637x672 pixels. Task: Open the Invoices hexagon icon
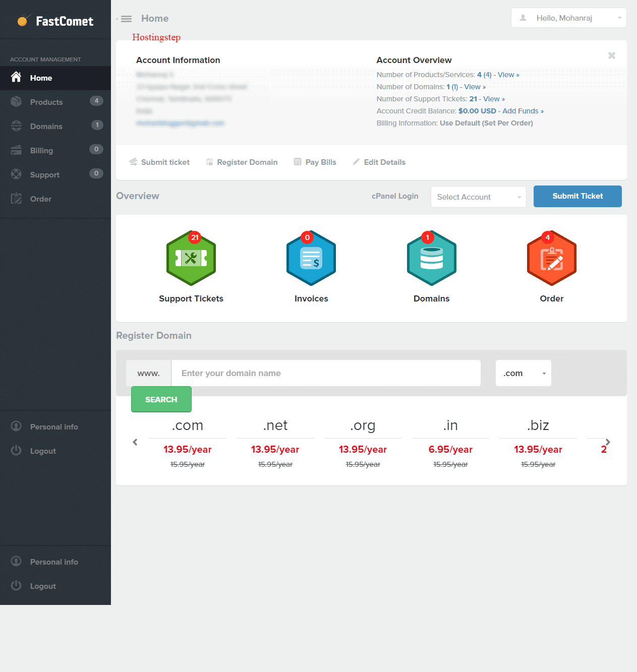click(x=311, y=258)
